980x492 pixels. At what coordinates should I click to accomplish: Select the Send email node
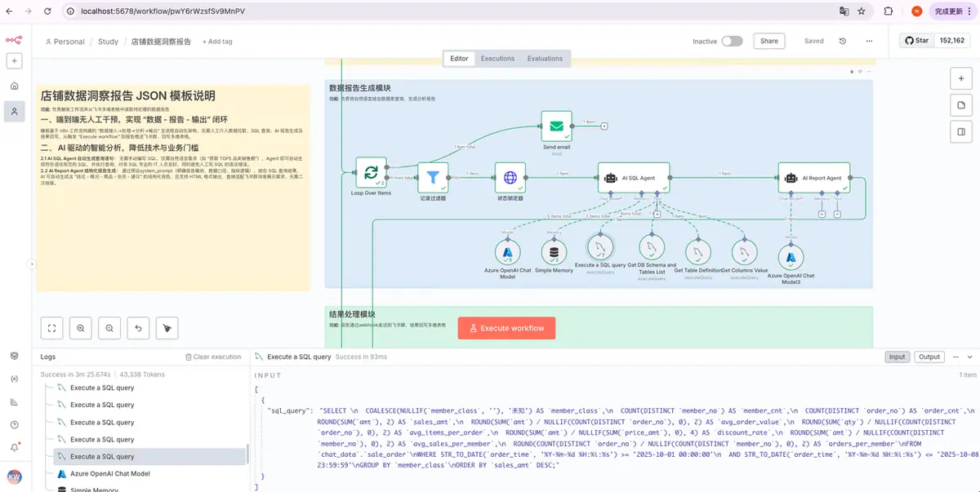pyautogui.click(x=556, y=126)
